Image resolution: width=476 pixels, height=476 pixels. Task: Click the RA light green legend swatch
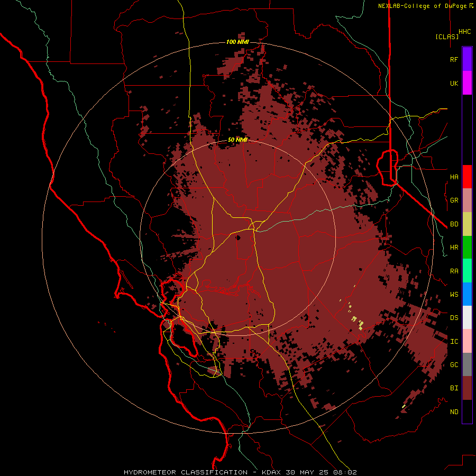coord(467,271)
